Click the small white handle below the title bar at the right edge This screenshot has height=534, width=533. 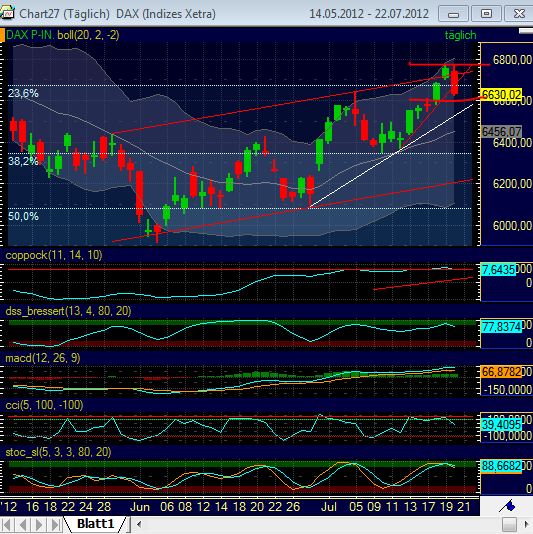point(526,31)
